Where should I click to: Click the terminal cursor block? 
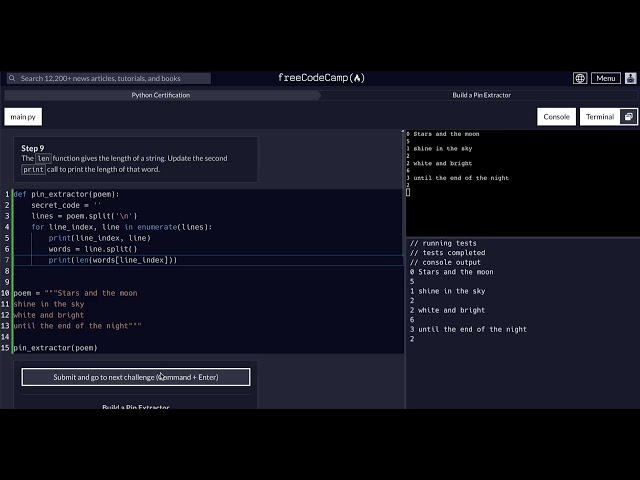point(408,192)
